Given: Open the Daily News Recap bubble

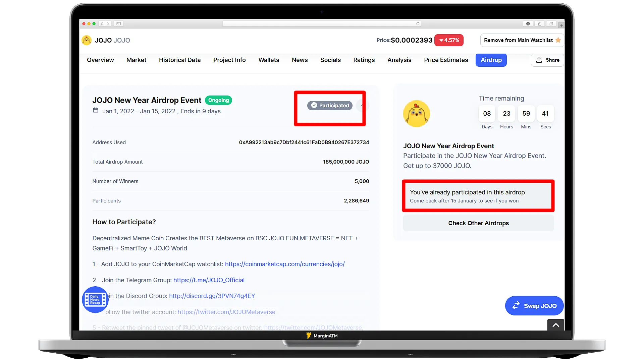Looking at the screenshot, I should (x=95, y=299).
